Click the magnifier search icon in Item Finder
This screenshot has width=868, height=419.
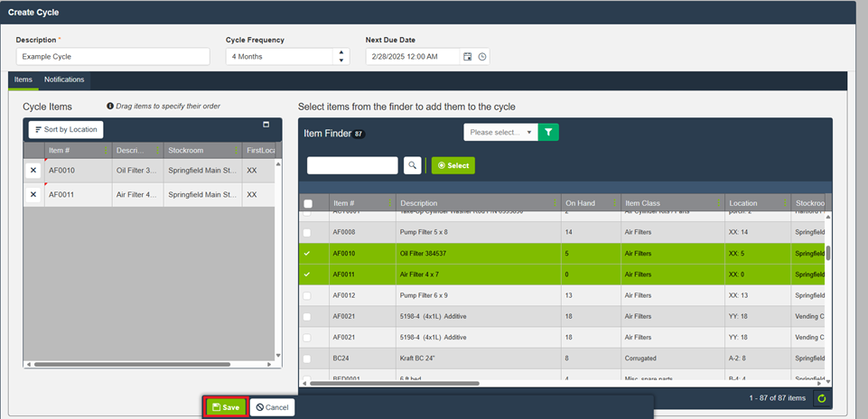click(x=412, y=165)
